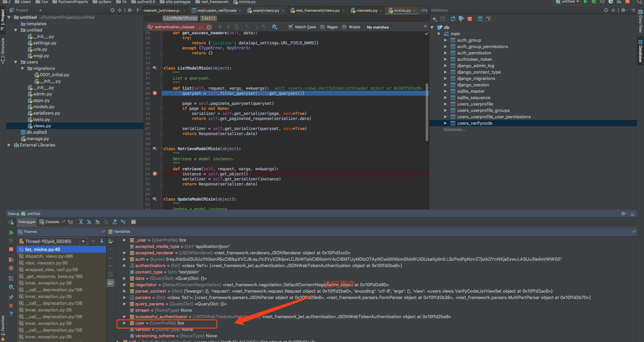This screenshot has width=644, height=342.
Task: Open the Console tab in the debug panel
Action: (52, 222)
